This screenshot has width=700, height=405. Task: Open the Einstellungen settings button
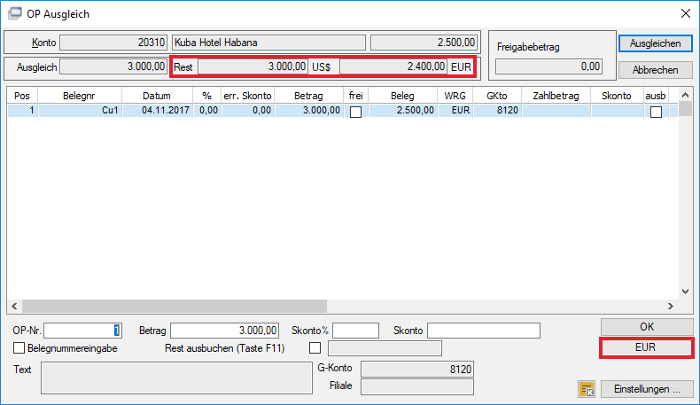[647, 389]
